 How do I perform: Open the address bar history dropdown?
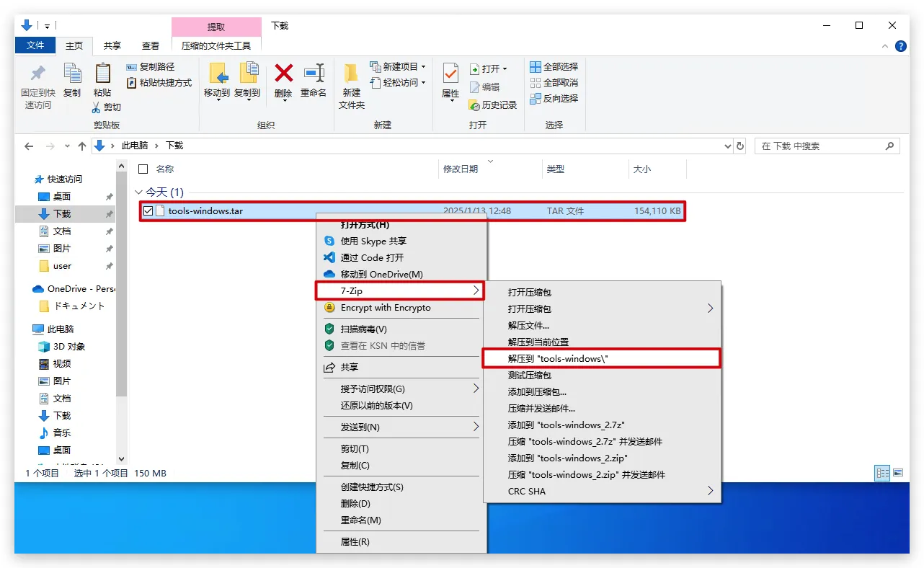(x=727, y=146)
